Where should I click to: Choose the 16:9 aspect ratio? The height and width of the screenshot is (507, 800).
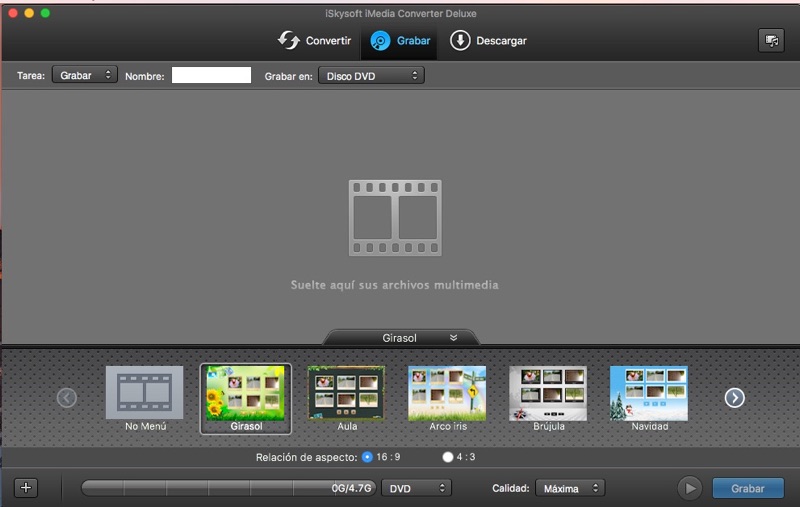pos(367,457)
